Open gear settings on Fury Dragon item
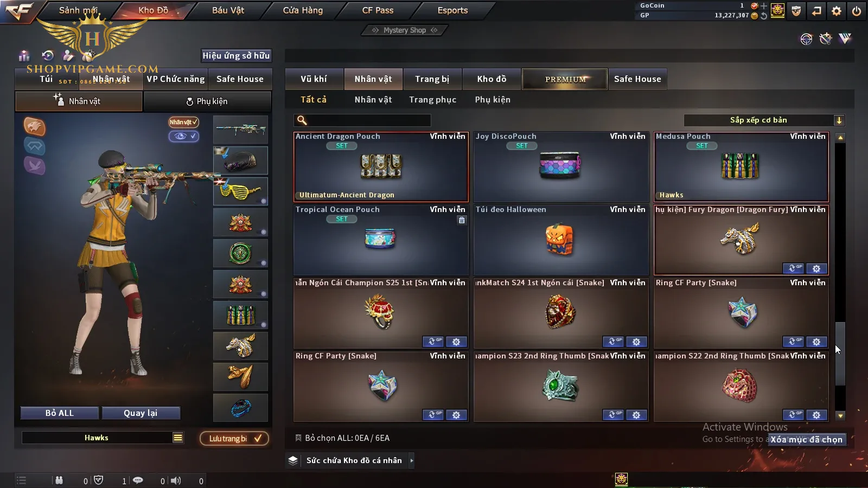This screenshot has width=868, height=488. [816, 268]
